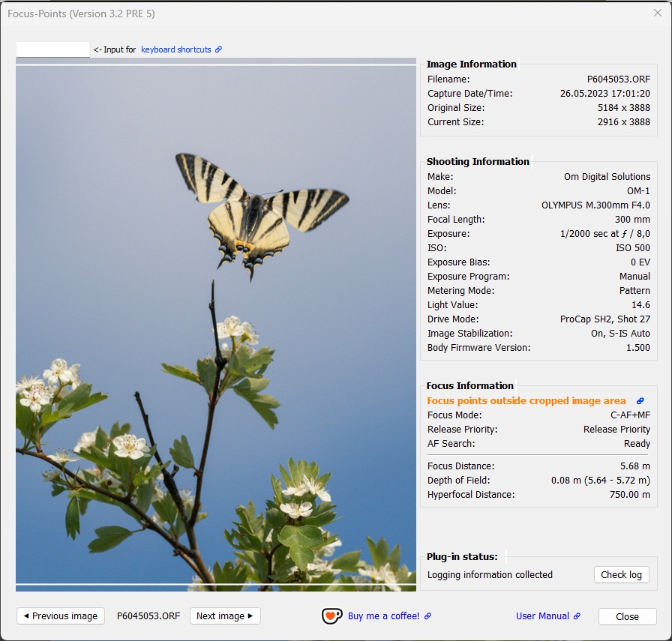The height and width of the screenshot is (641, 672).
Task: Click the link icon after Buy me a coffee
Action: point(427,616)
